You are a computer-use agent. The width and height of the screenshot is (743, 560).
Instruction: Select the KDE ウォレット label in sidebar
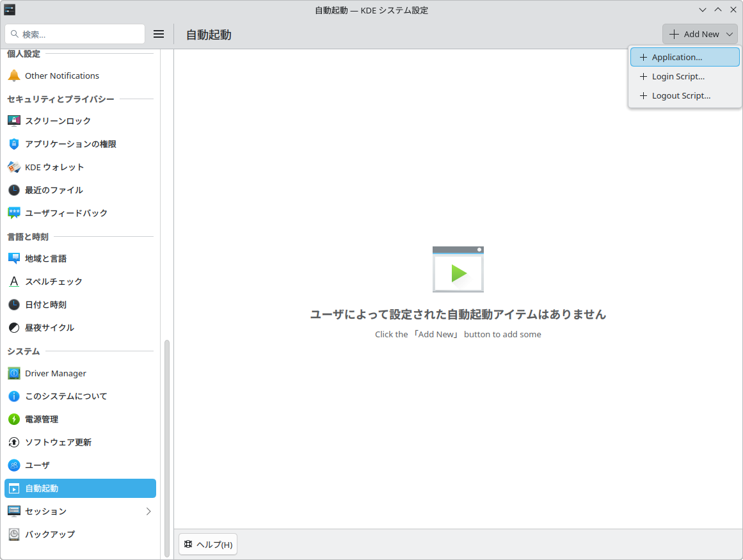pos(54,167)
